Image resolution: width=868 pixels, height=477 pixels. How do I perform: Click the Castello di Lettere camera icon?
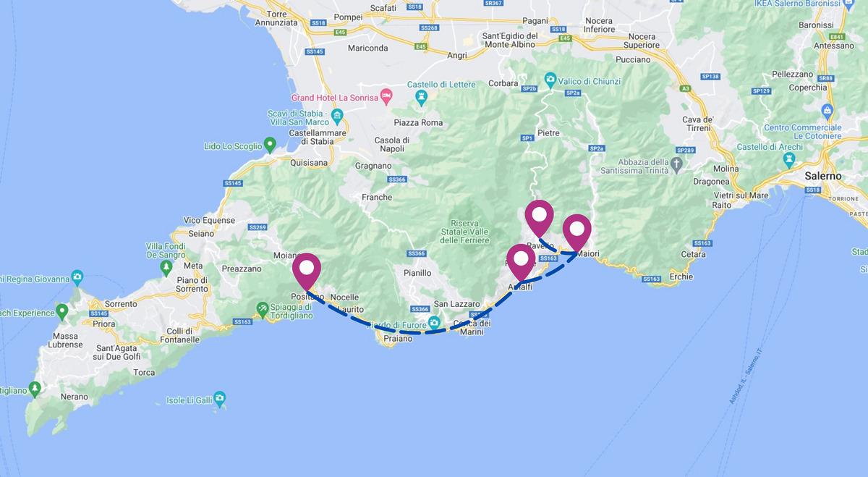(x=421, y=96)
